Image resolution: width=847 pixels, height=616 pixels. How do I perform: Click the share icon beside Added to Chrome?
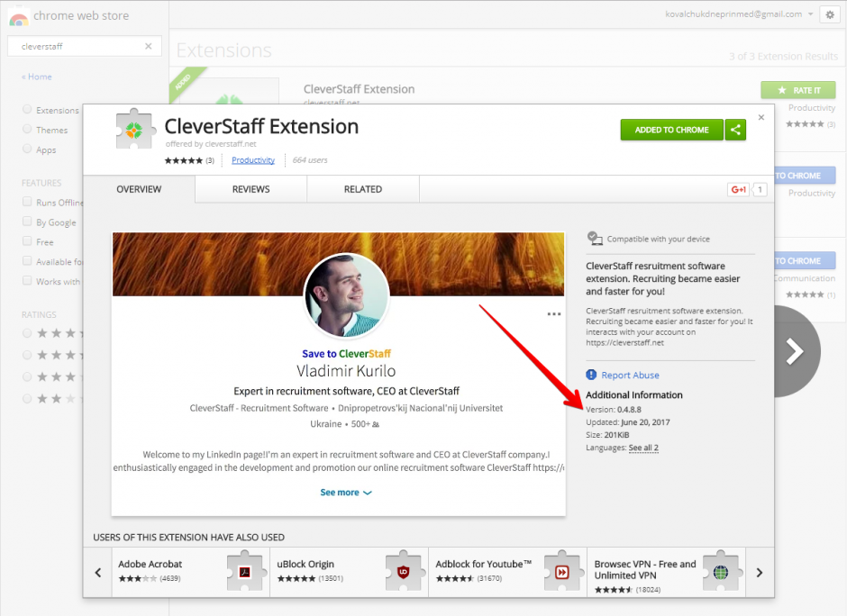[x=736, y=130]
